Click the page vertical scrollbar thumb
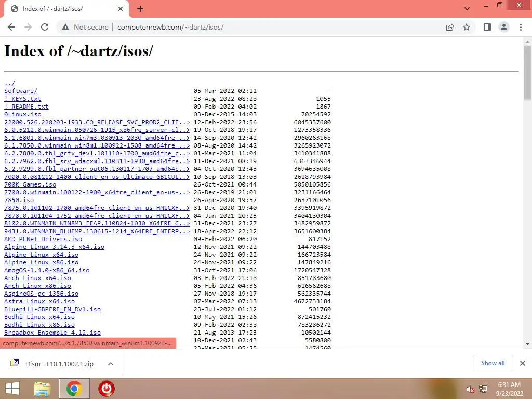This screenshot has width=532, height=399. [x=527, y=73]
